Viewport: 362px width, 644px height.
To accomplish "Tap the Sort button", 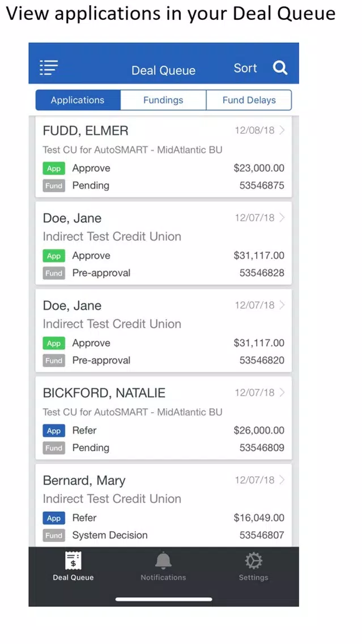I will (245, 68).
